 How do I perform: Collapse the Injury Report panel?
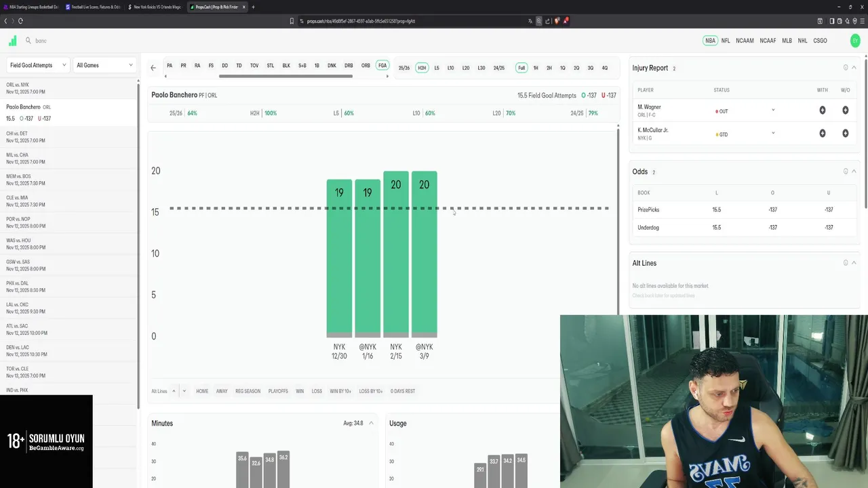click(x=854, y=68)
